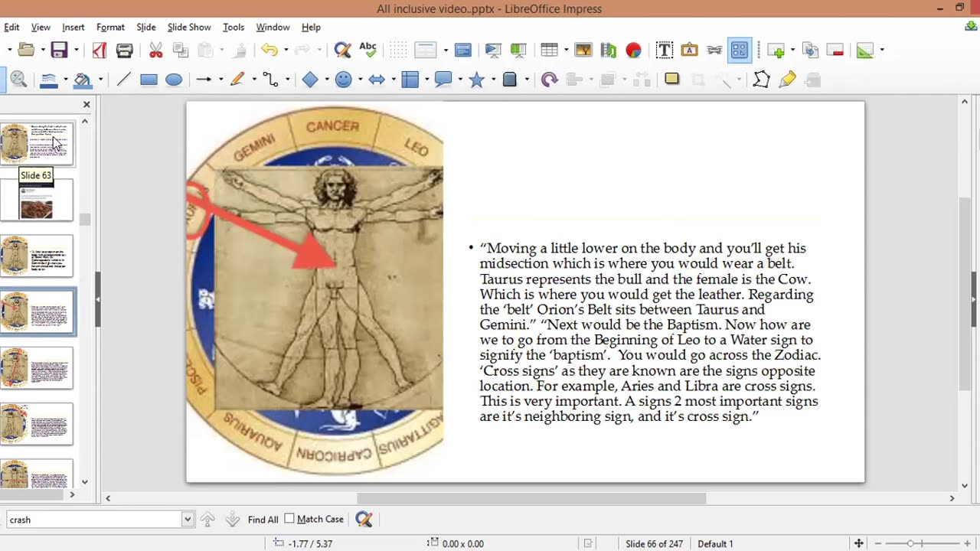Click the New Slide icon
The width and height of the screenshot is (980, 551).
tap(777, 51)
